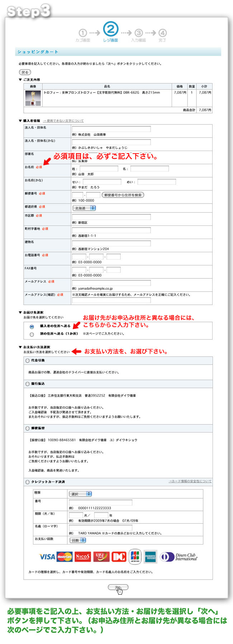Click the NICOS card logo
The width and height of the screenshot is (233, 644).
[83, 557]
